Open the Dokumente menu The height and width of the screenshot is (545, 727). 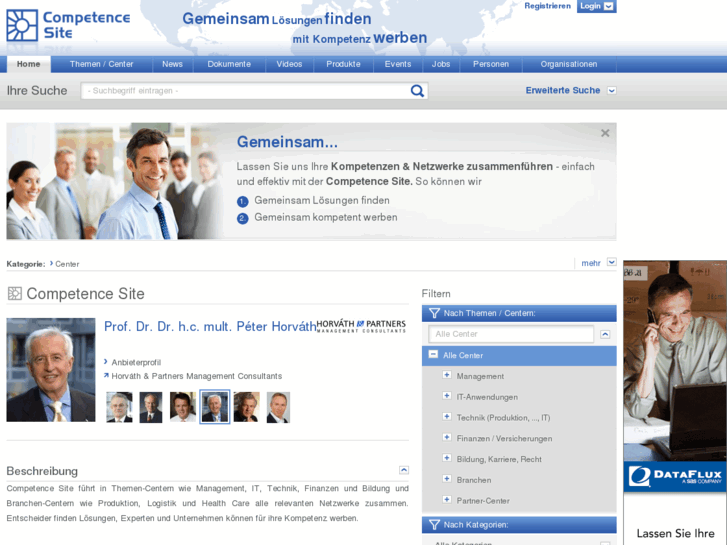[x=229, y=64]
